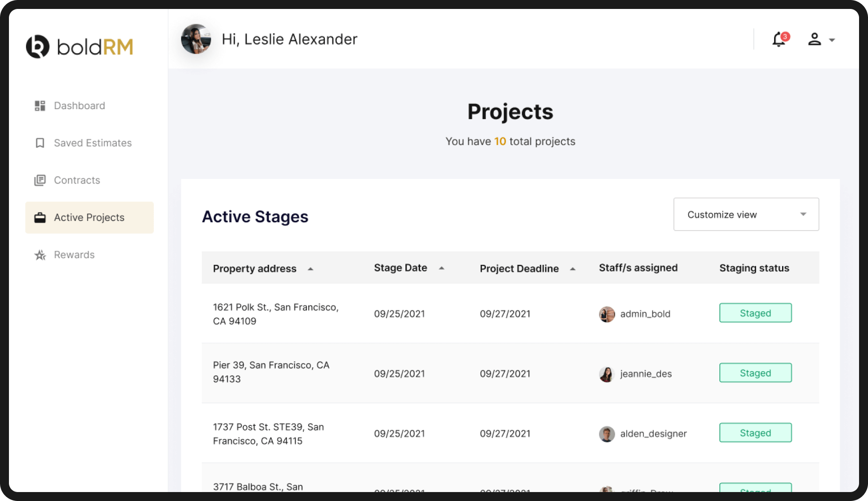This screenshot has width=868, height=501.
Task: Click stage date for Pier 39
Action: pyautogui.click(x=400, y=374)
